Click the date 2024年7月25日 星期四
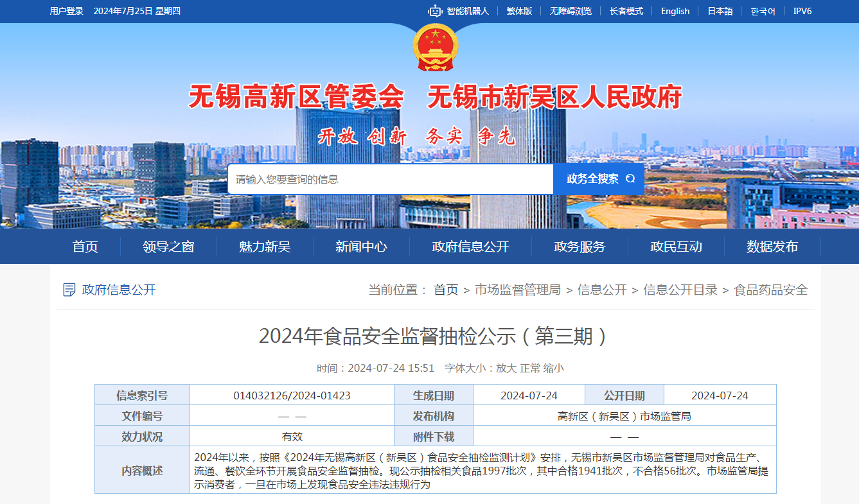 137,11
